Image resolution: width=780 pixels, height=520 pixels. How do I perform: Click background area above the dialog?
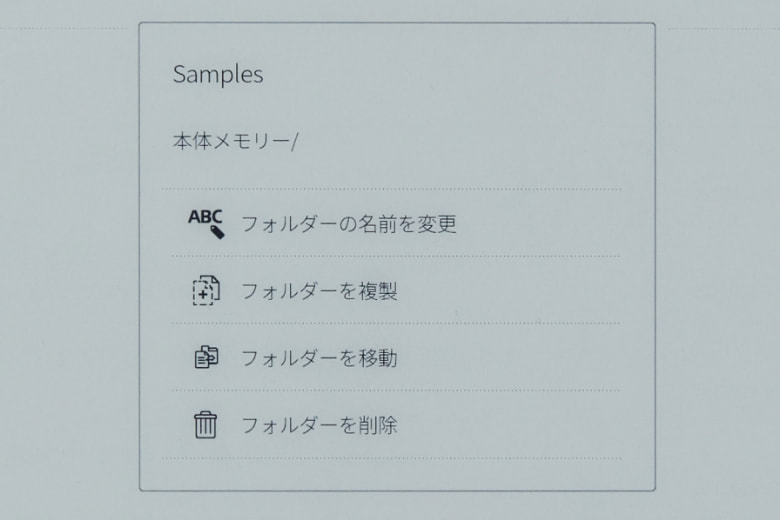pyautogui.click(x=400, y=10)
